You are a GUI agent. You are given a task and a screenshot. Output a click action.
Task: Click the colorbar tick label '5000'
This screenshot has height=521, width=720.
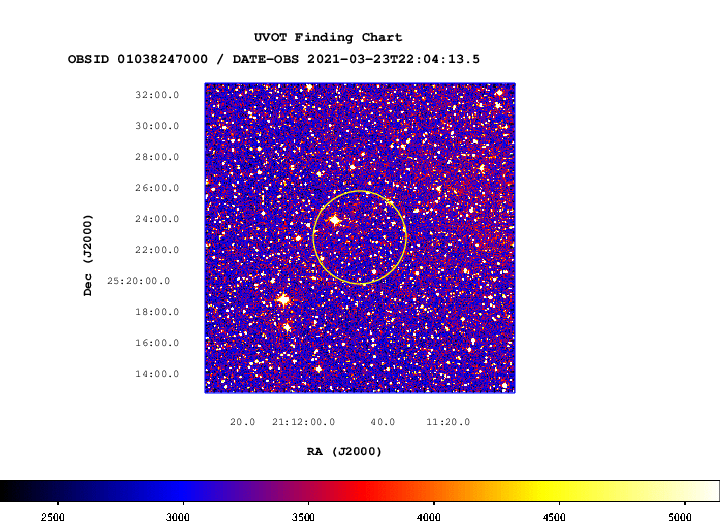tap(679, 517)
